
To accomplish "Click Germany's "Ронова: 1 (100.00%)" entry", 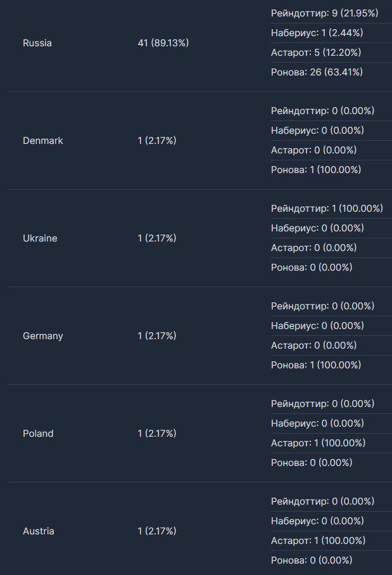I will (x=316, y=365).
